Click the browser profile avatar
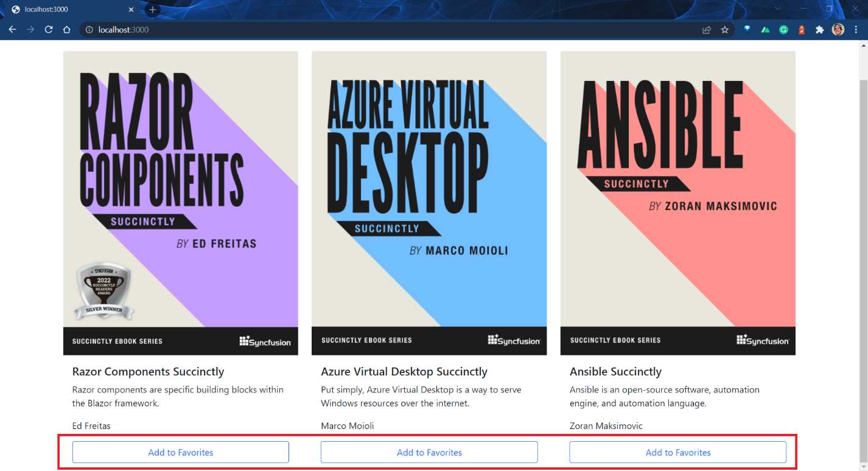This screenshot has height=471, width=868. pos(838,29)
